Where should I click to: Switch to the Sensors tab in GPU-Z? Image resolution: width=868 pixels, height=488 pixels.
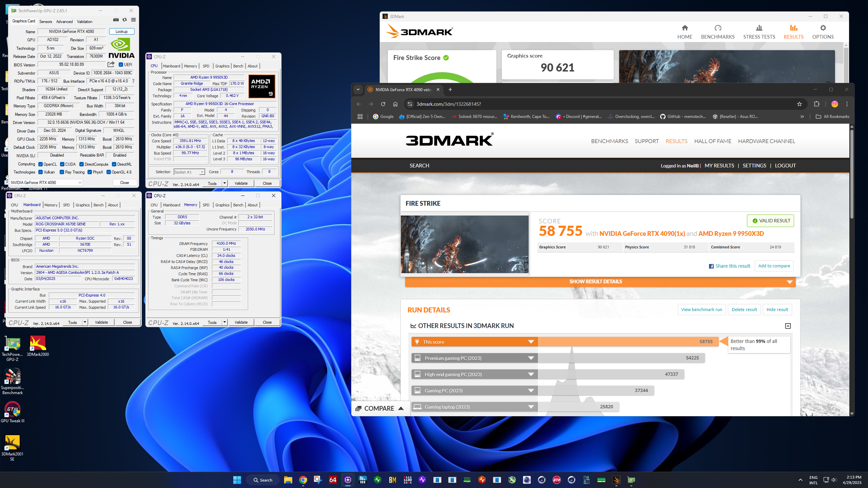point(45,22)
